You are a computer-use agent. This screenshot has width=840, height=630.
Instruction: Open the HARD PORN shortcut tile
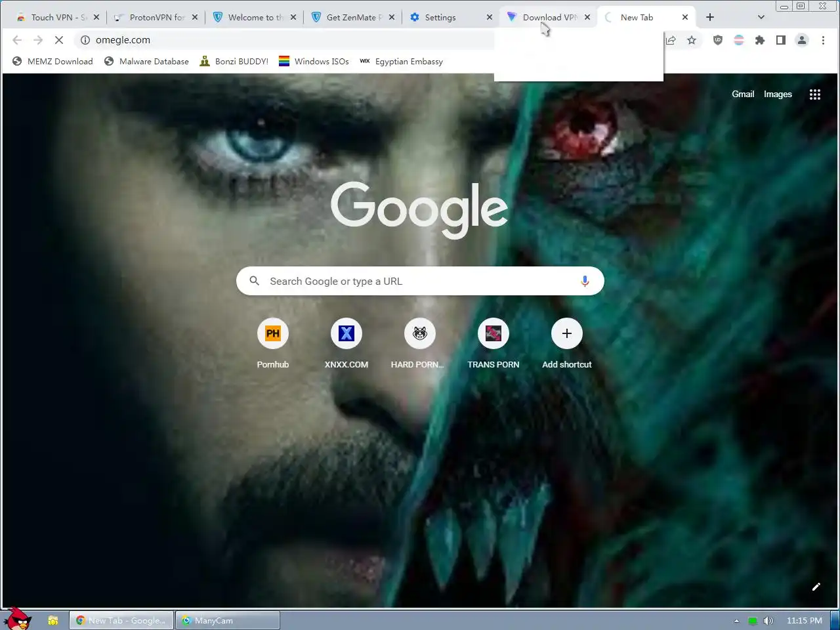[420, 344]
